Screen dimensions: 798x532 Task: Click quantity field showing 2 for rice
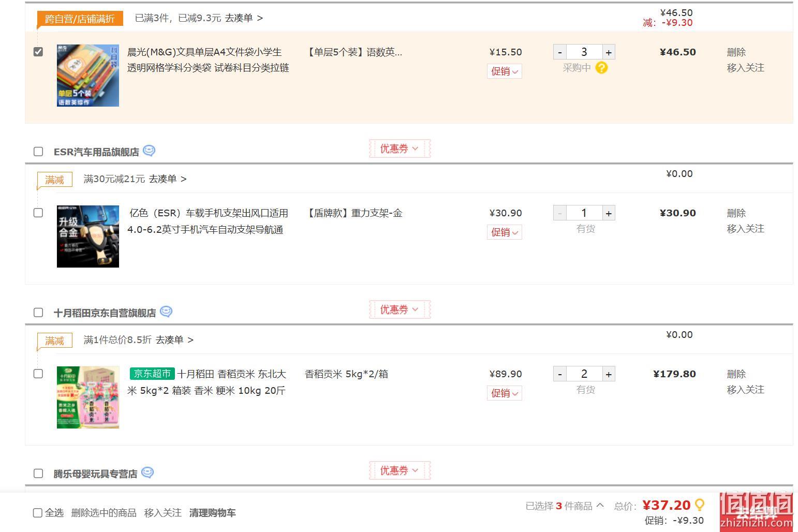(x=584, y=374)
